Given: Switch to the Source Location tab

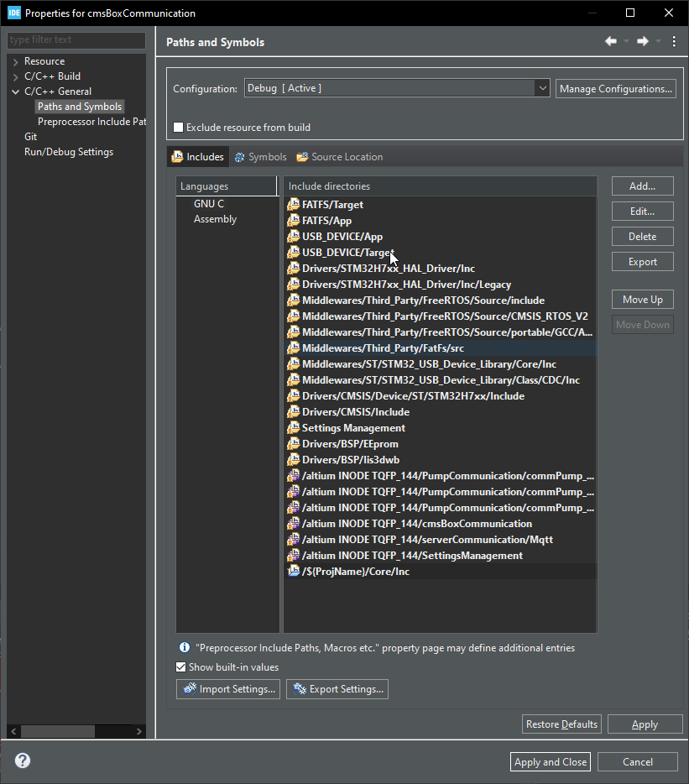Looking at the screenshot, I should pos(340,156).
